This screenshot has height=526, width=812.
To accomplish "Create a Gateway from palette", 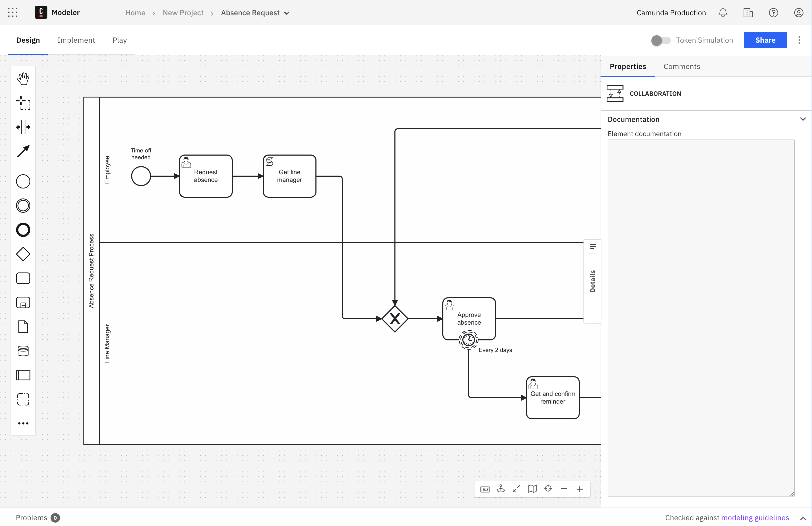I will (x=23, y=254).
